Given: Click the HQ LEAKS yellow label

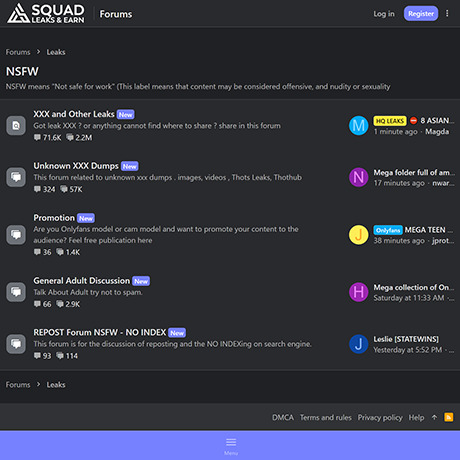Looking at the screenshot, I should pyautogui.click(x=390, y=121).
